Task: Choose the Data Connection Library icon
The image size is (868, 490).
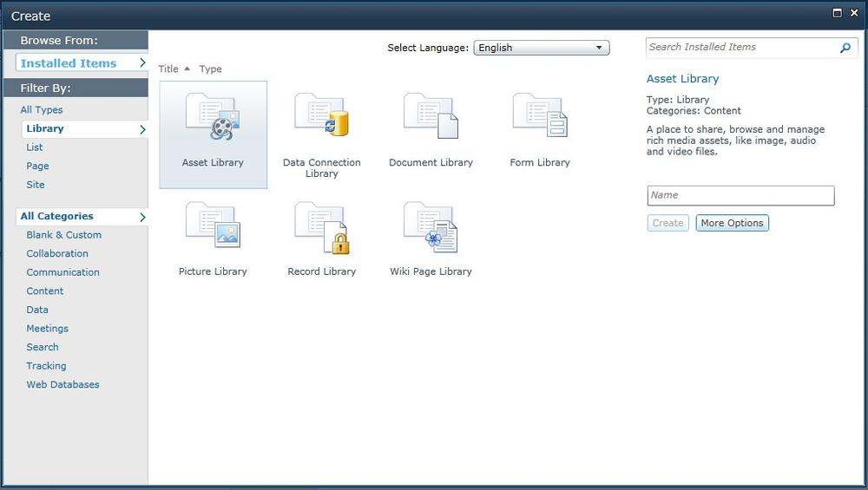Action: [x=322, y=115]
